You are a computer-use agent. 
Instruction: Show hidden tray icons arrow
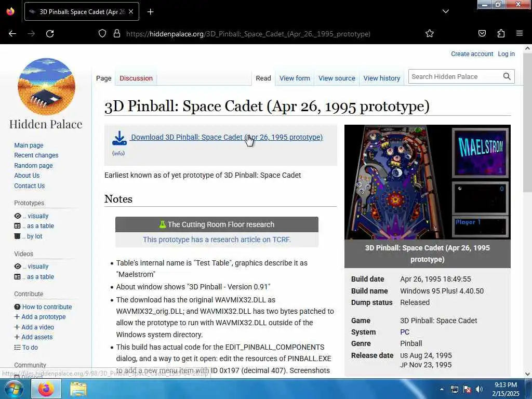(442, 389)
